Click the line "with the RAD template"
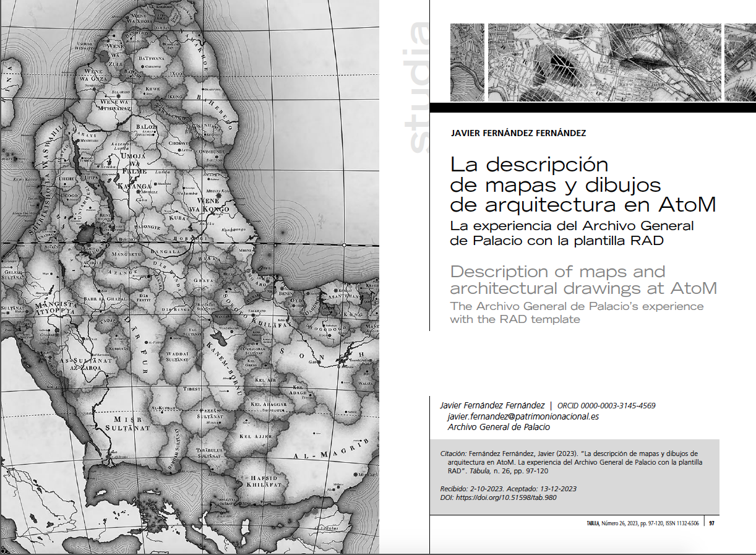This screenshot has height=555, width=756. click(515, 320)
